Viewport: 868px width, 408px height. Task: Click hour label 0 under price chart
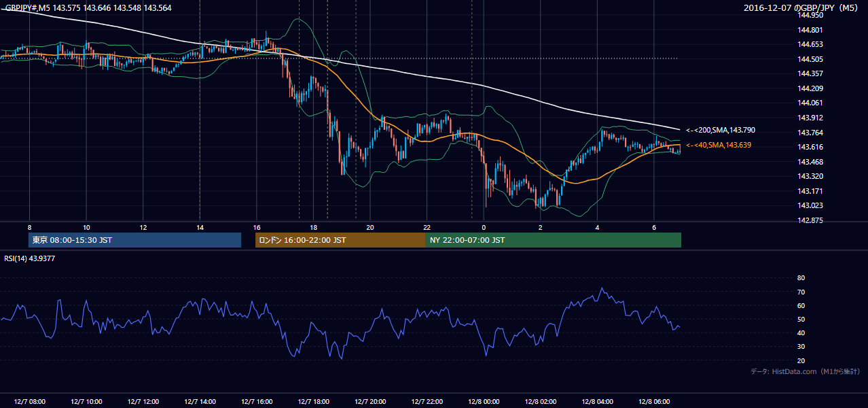click(x=484, y=227)
